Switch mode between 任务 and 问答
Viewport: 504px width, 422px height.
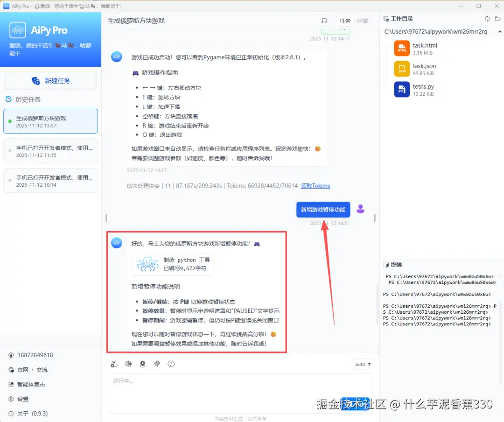[x=353, y=21]
